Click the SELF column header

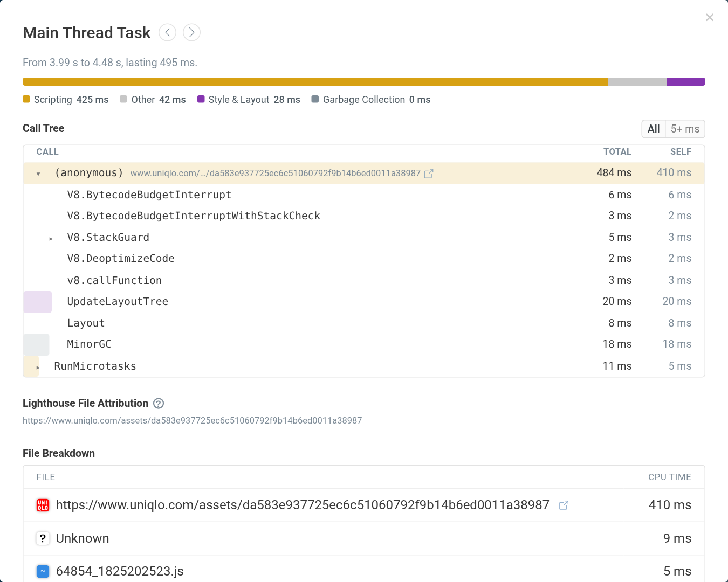[x=681, y=152]
